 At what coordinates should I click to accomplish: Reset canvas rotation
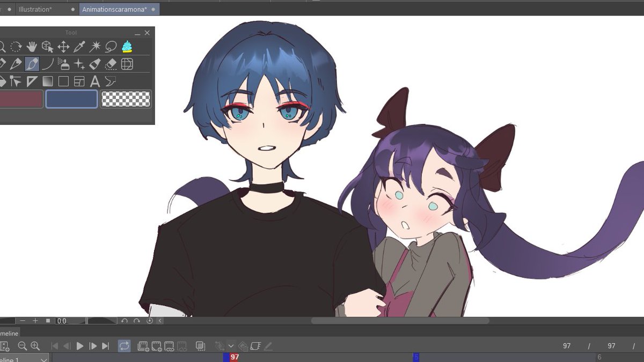[150, 321]
